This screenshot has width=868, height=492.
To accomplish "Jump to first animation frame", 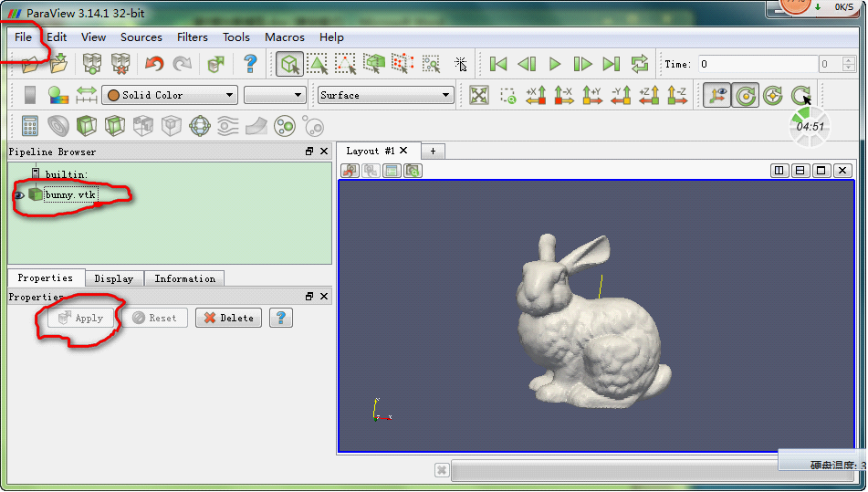I will (498, 64).
